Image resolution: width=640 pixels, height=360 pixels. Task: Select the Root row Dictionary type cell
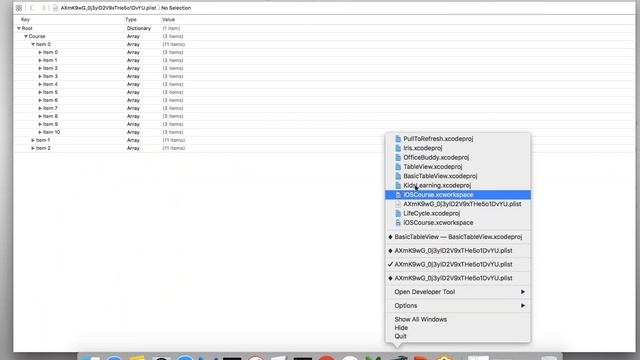[139, 28]
